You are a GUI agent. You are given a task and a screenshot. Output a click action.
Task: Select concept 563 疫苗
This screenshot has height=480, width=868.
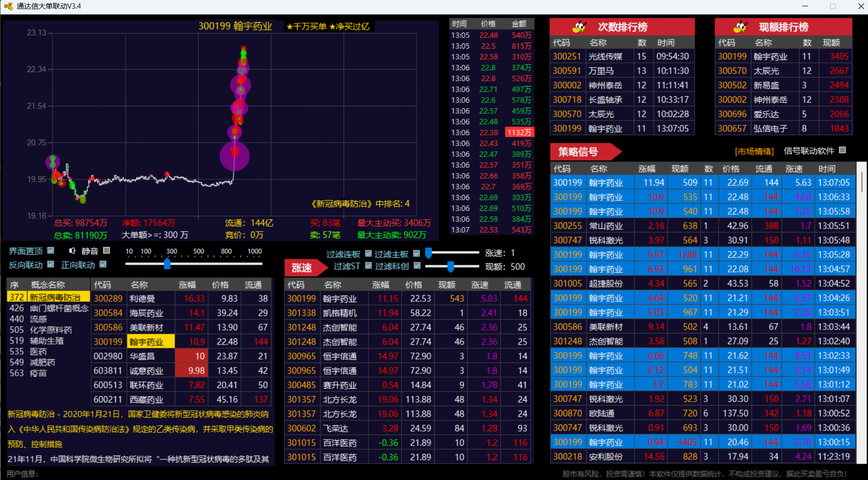(49, 373)
